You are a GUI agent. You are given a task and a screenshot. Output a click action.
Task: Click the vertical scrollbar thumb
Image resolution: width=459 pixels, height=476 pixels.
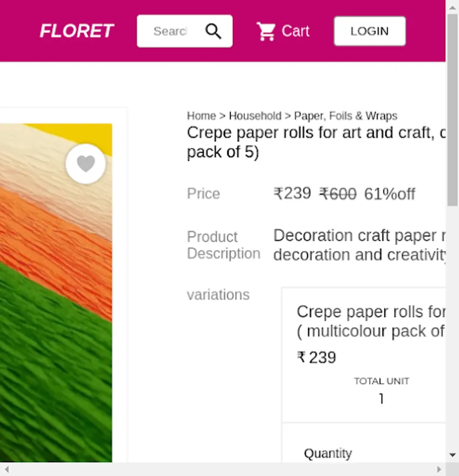(x=452, y=110)
